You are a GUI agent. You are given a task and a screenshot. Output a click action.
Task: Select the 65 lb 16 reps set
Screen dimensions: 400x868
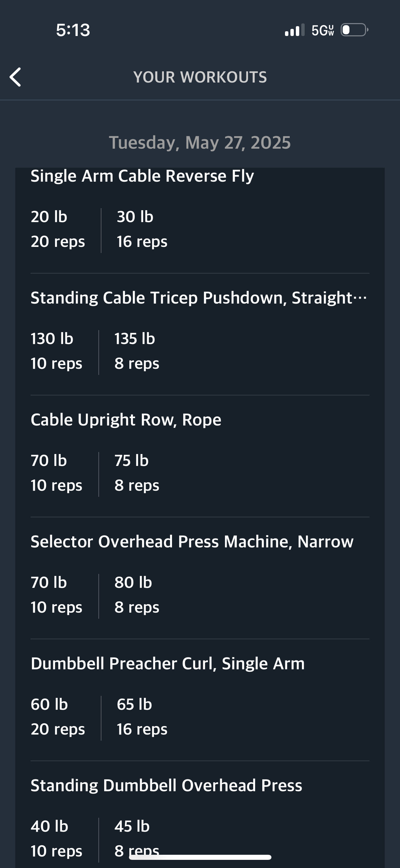pyautogui.click(x=142, y=717)
